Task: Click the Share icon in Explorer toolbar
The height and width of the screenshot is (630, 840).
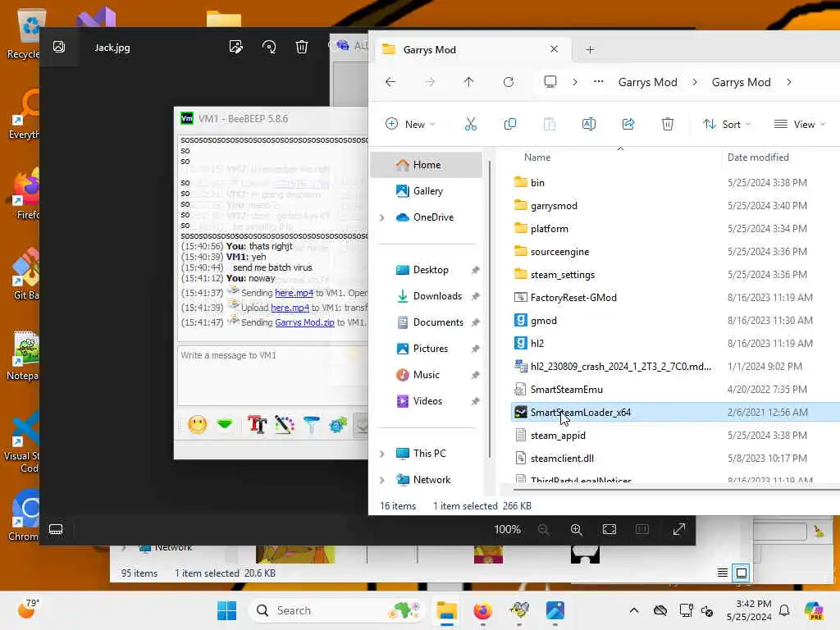Action: pos(628,125)
